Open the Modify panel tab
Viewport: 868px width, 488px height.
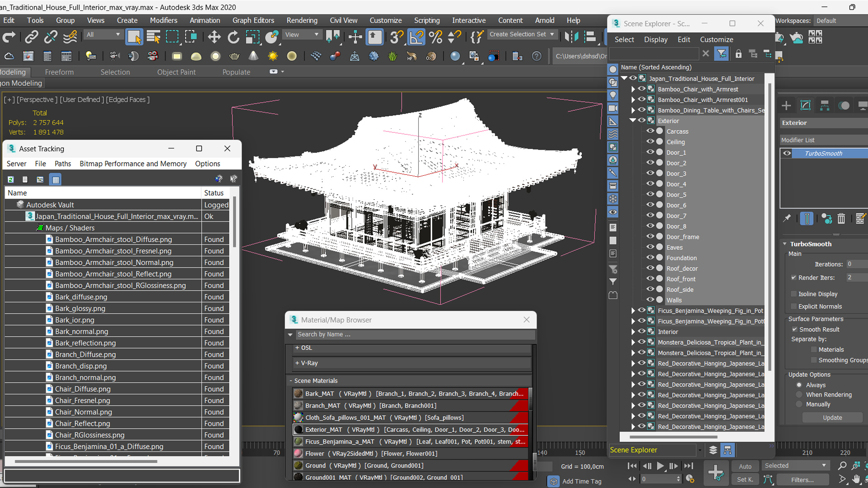[x=806, y=105]
